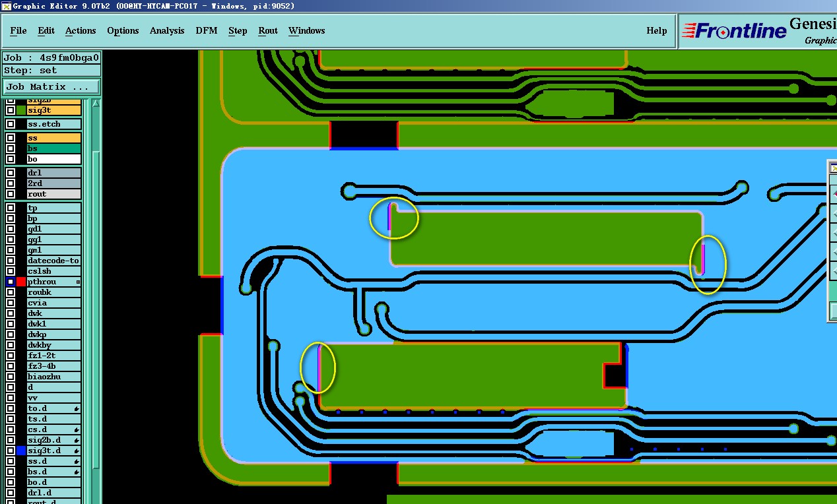Select the gm1 layer name
The width and height of the screenshot is (837, 504).
53,250
